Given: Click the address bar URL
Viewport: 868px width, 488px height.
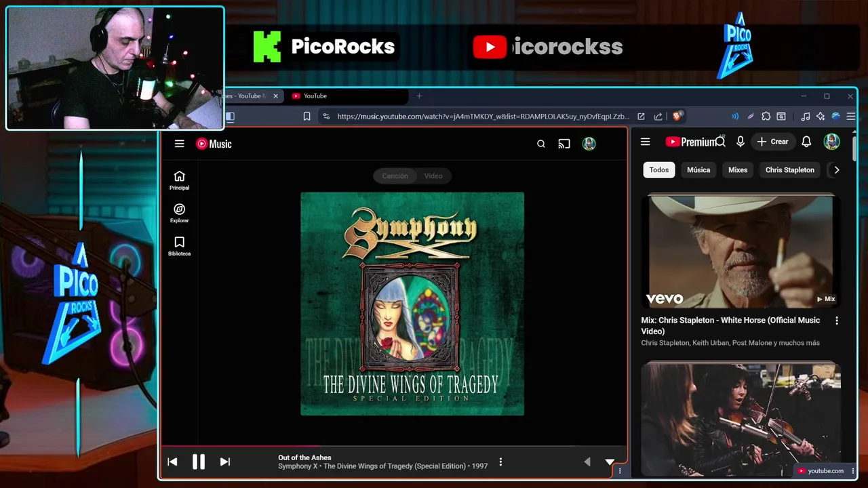Looking at the screenshot, I should [x=483, y=117].
